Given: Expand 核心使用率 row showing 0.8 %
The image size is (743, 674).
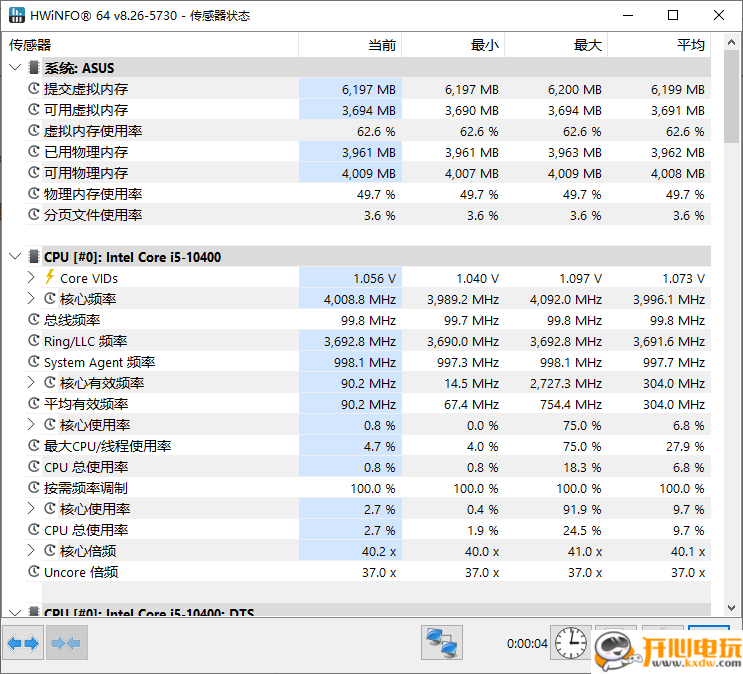Looking at the screenshot, I should 31,425.
